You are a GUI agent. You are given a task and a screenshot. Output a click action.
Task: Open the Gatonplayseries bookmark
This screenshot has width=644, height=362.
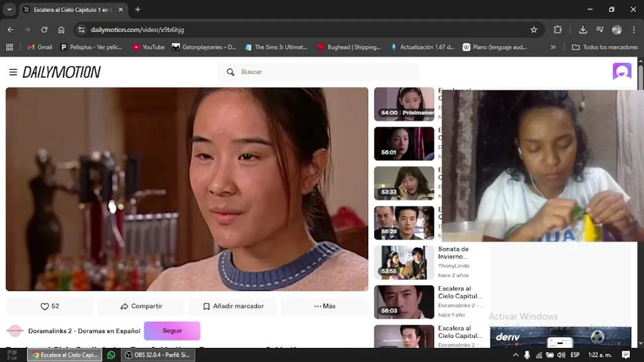pos(204,47)
